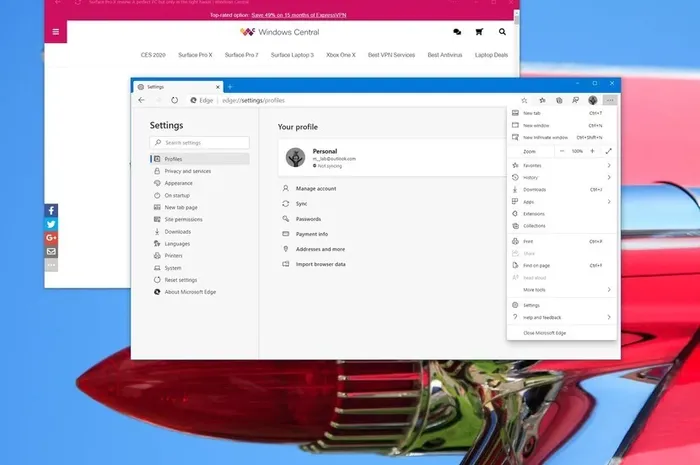
Task: Open the shopping cart on Windows Central
Action: point(479,32)
